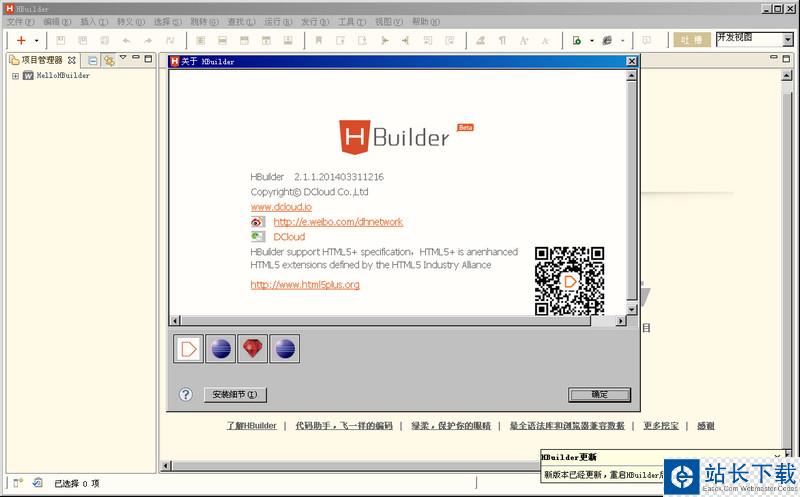Click the 吐槽 feedback button

[x=692, y=40]
